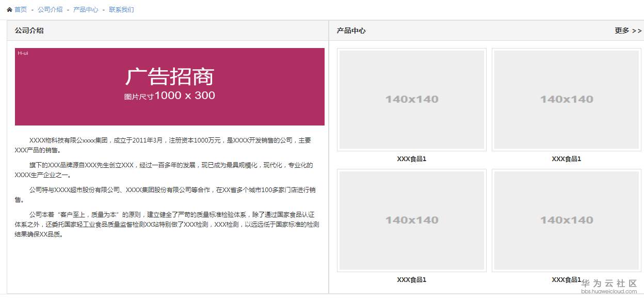Image resolution: width=644 pixels, height=299 pixels.
Task: Click the home icon in breadcrumb
Action: 9,10
